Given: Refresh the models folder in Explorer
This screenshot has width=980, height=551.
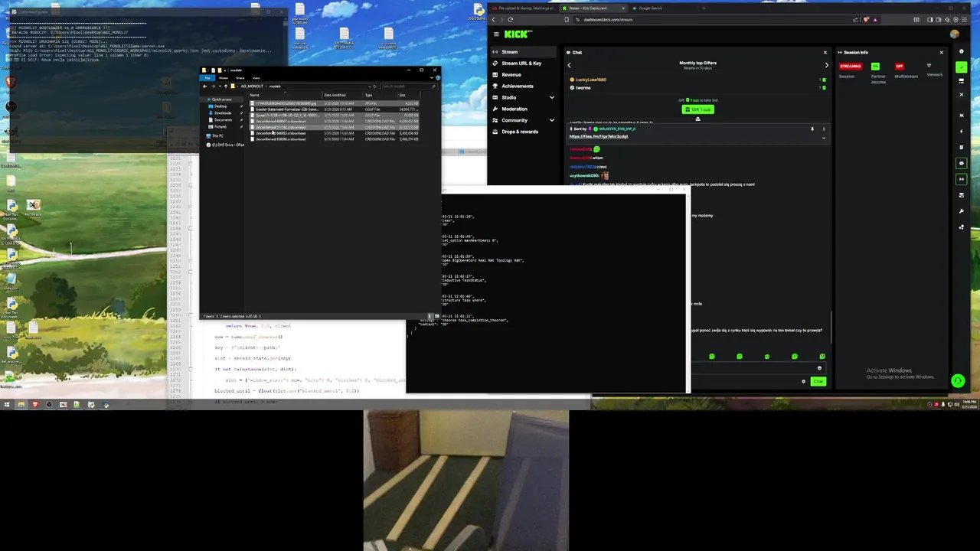Looking at the screenshot, I should click(374, 86).
